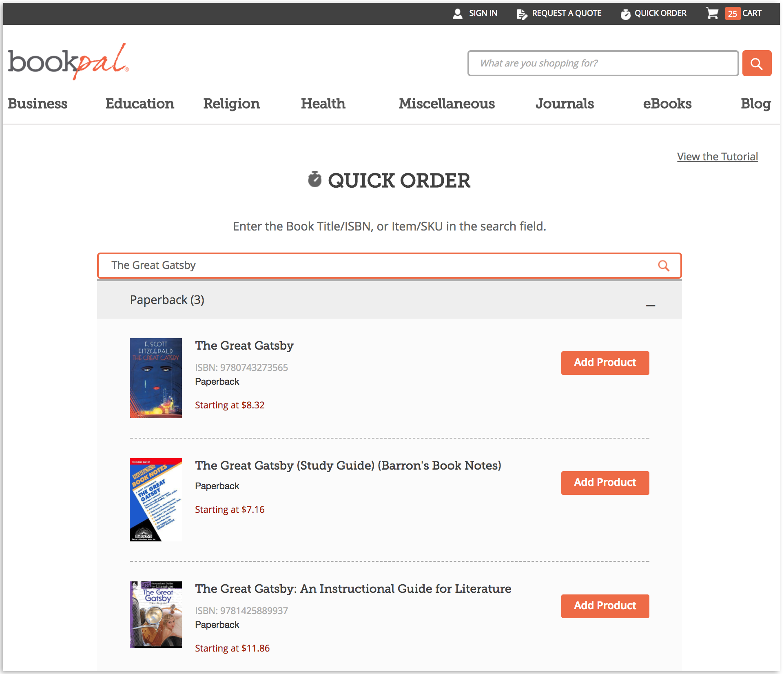Click the Sign In user icon
The image size is (784, 674).
tap(458, 13)
